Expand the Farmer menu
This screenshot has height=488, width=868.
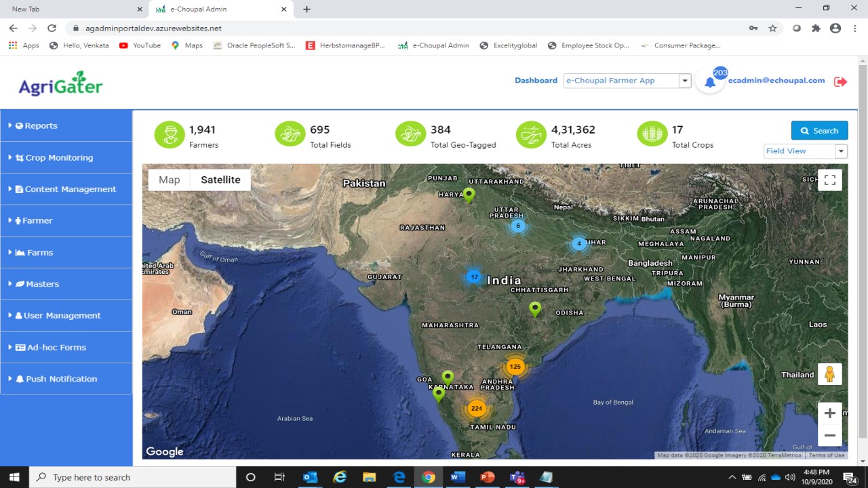coord(66,220)
